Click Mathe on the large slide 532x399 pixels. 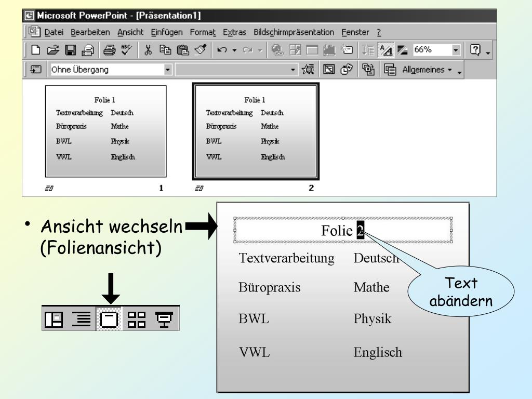pos(371,287)
